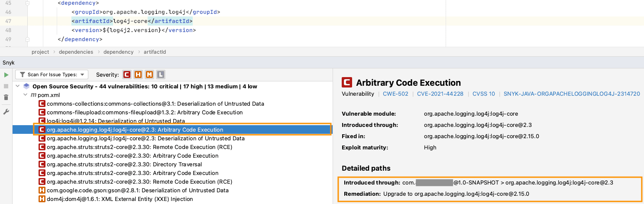
Task: Click the 'artifactId' breadcrumb
Action: pos(155,52)
